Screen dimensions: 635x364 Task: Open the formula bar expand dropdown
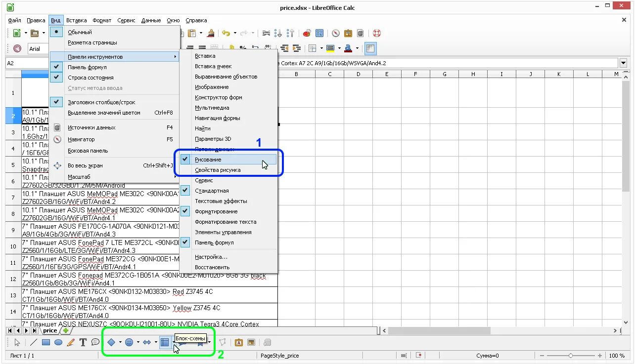click(x=623, y=63)
